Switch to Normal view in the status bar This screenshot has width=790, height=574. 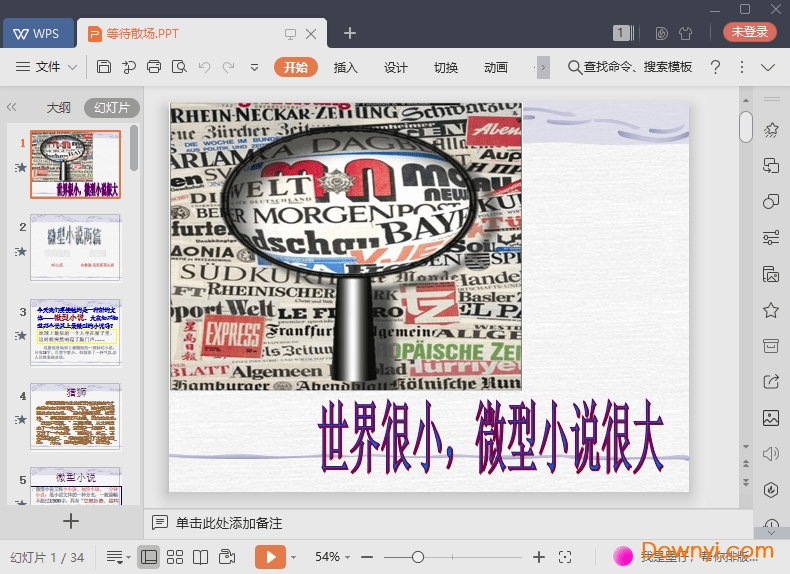point(149,557)
